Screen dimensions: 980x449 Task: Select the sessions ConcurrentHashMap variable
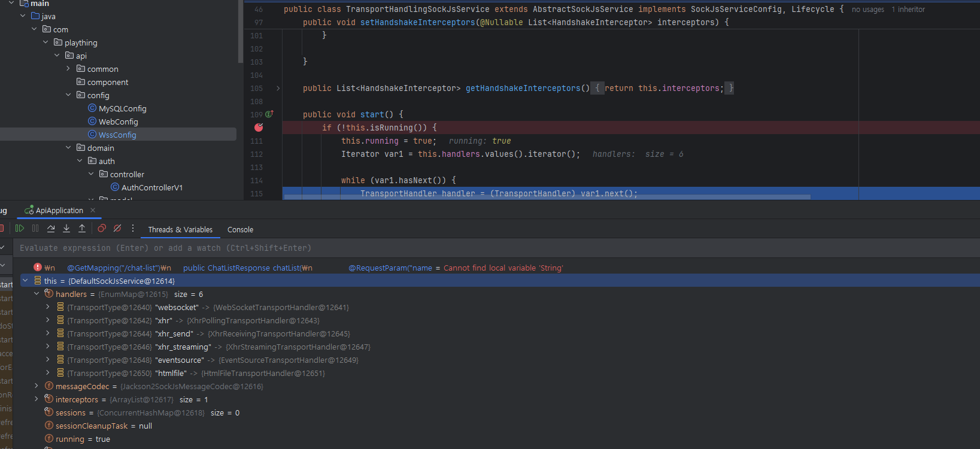point(142,412)
